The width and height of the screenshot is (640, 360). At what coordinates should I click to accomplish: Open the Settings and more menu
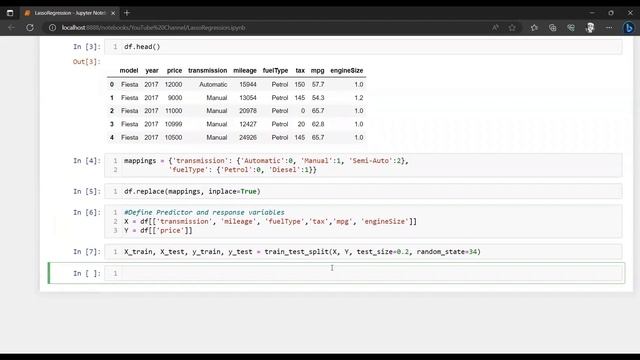[609, 28]
